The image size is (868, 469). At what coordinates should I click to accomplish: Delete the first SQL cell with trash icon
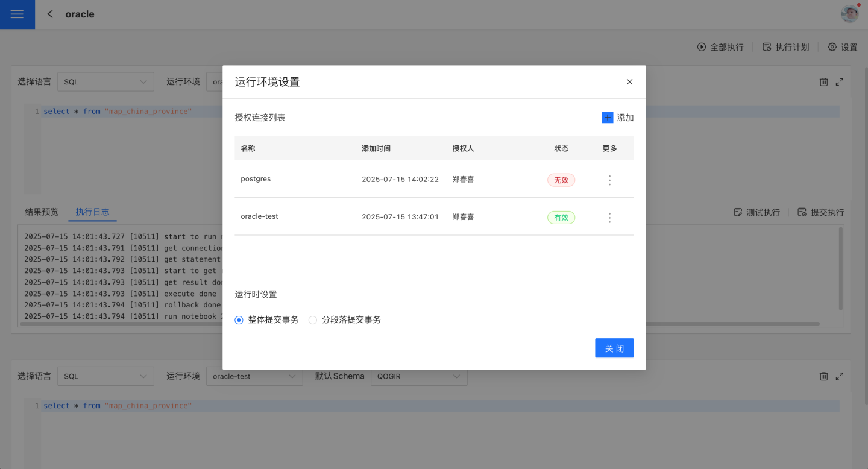click(823, 82)
